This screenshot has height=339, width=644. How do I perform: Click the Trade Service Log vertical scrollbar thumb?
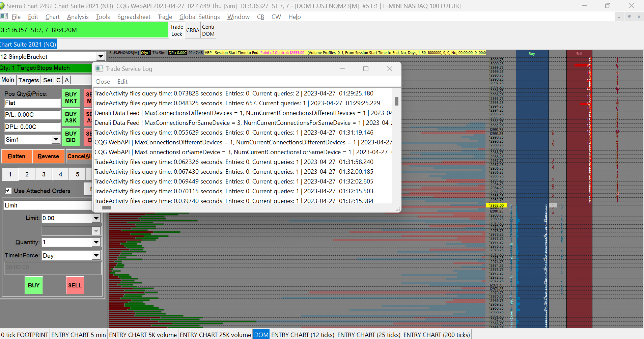396,101
